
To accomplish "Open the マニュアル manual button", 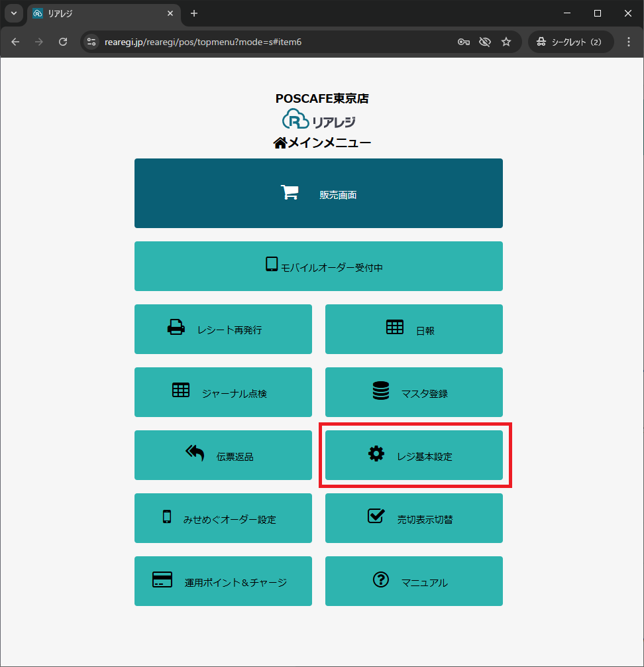I will [413, 581].
